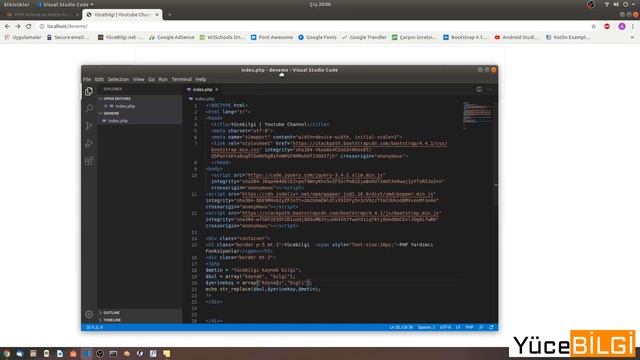Expand the Timeline section
Screen dimensions: 640x360
pyautogui.click(x=112, y=320)
